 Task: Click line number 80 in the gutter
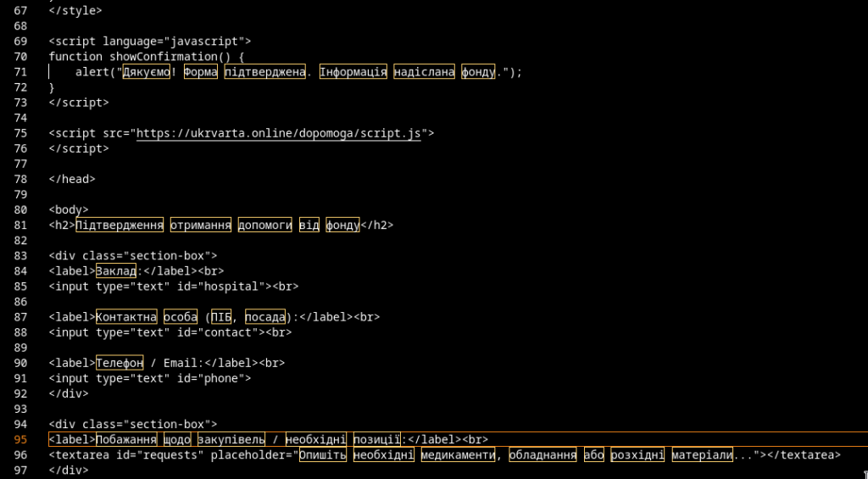pos(20,210)
